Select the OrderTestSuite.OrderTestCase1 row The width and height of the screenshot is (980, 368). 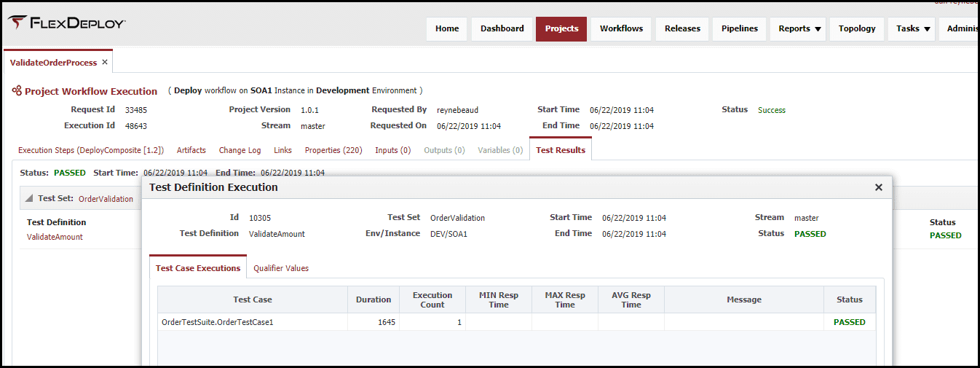click(517, 322)
